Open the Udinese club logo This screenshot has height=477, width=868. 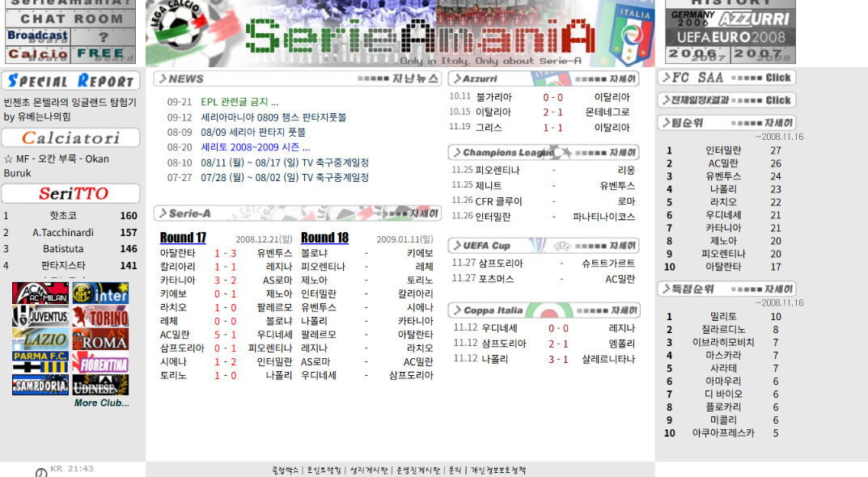click(x=100, y=385)
